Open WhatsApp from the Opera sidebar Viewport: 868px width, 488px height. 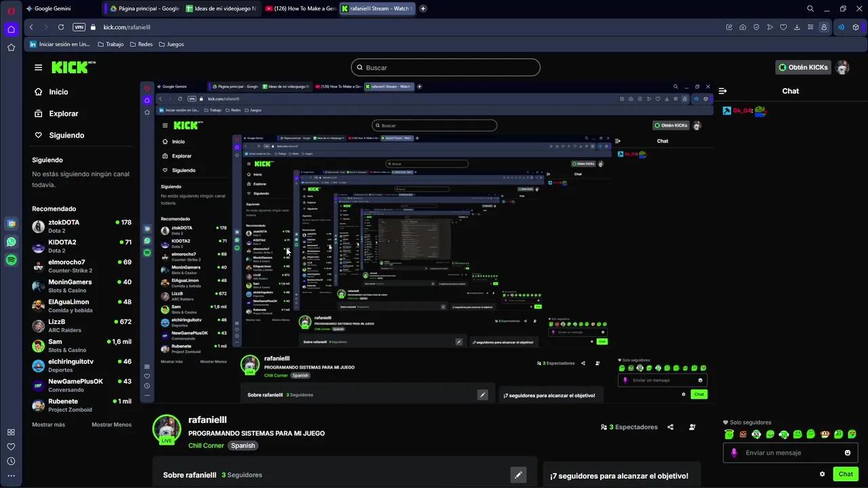click(11, 242)
